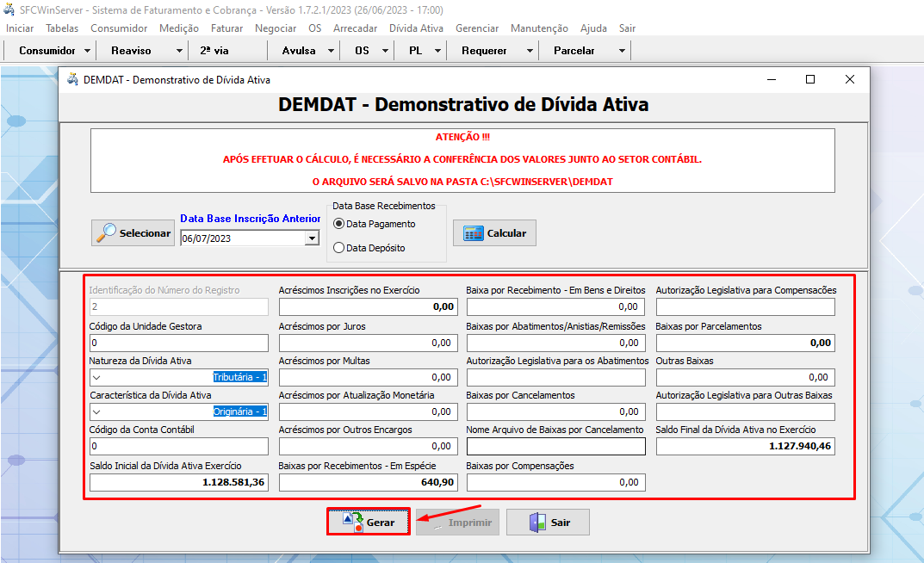Image resolution: width=924 pixels, height=563 pixels.
Task: Click the Reaviso toolbar button
Action: click(x=131, y=50)
